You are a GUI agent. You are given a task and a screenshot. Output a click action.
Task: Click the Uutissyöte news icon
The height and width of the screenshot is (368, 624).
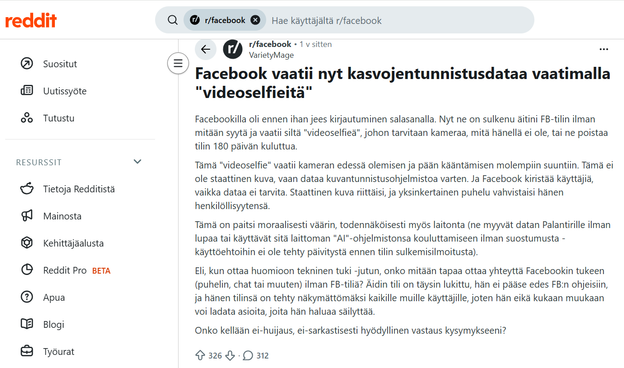(27, 91)
